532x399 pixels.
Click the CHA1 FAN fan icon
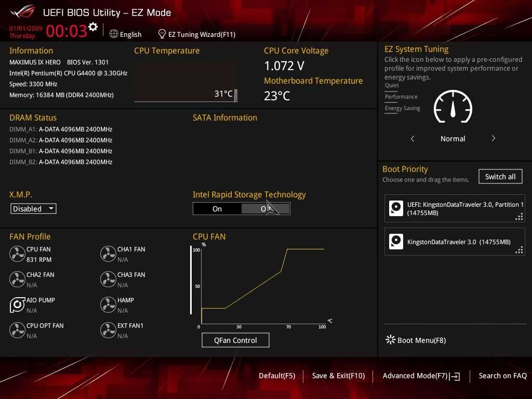108,254
